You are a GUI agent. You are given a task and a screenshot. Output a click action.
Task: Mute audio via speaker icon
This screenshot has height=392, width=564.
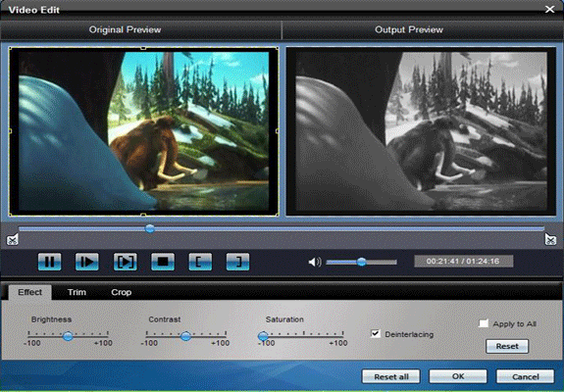pos(315,262)
